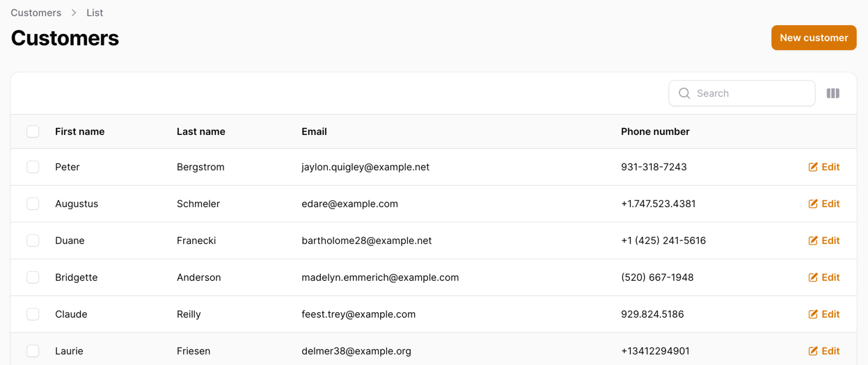Select the checkbox for Peter Bergstrom
This screenshot has height=365, width=868.
pyautogui.click(x=33, y=167)
